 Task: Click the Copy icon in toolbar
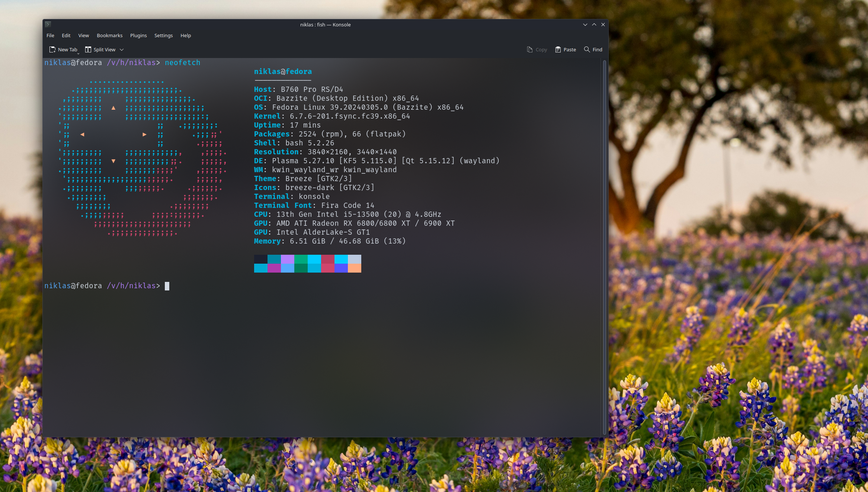(x=530, y=49)
